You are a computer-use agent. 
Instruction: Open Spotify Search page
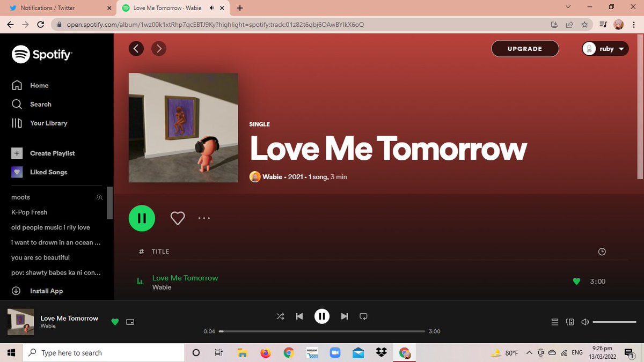32,104
